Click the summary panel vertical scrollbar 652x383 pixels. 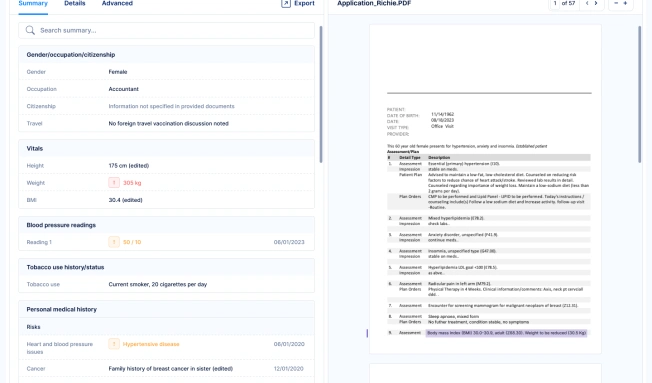tap(321, 94)
